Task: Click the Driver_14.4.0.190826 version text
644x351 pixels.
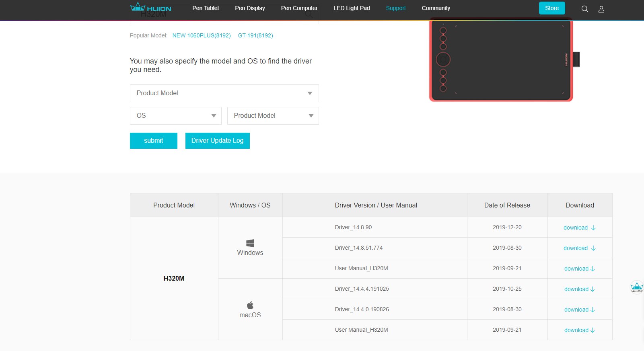Action: pyautogui.click(x=362, y=309)
